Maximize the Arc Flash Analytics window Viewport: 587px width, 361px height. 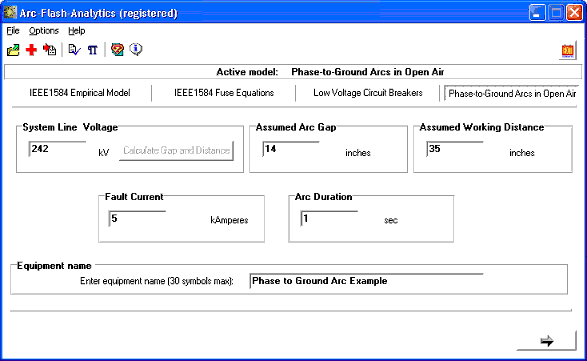556,13
